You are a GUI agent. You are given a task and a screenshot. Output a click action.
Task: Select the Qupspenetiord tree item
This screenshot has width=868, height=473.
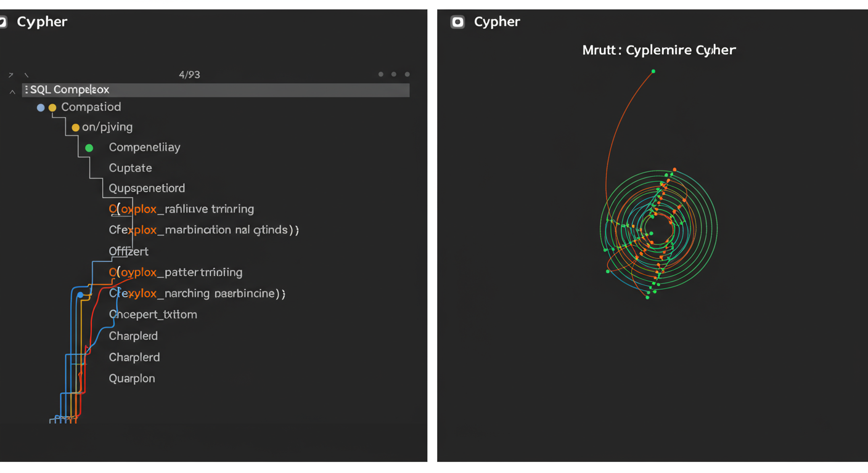[x=147, y=188]
